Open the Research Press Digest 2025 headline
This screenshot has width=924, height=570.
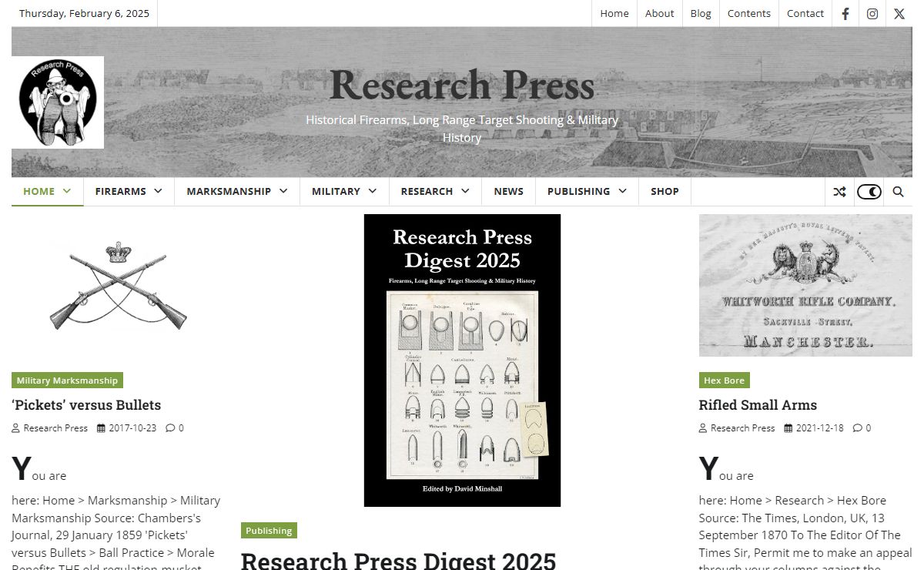398,560
